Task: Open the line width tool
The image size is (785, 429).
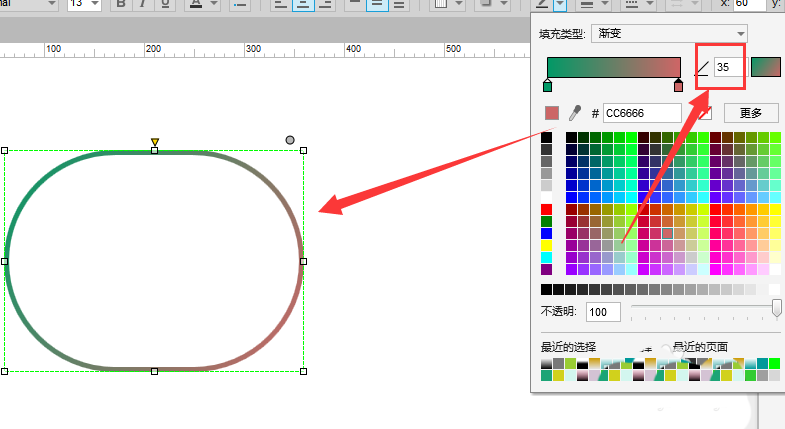Action: click(587, 5)
